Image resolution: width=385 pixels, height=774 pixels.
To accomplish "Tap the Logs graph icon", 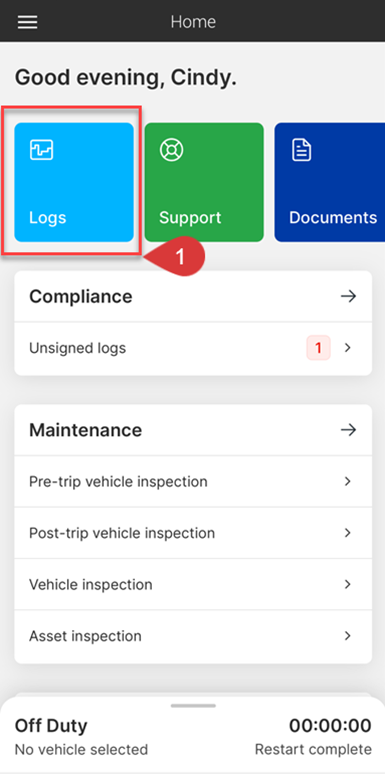I will 41,150.
